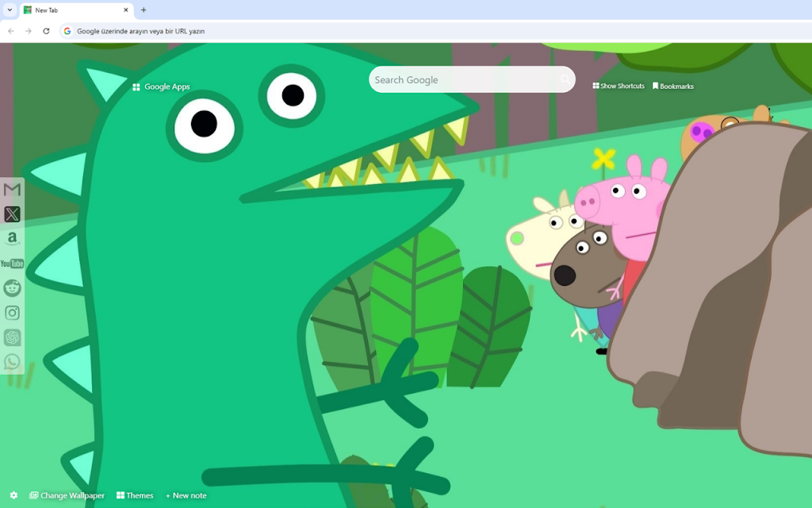The height and width of the screenshot is (508, 812).
Task: Go forward in browser history
Action: [29, 31]
